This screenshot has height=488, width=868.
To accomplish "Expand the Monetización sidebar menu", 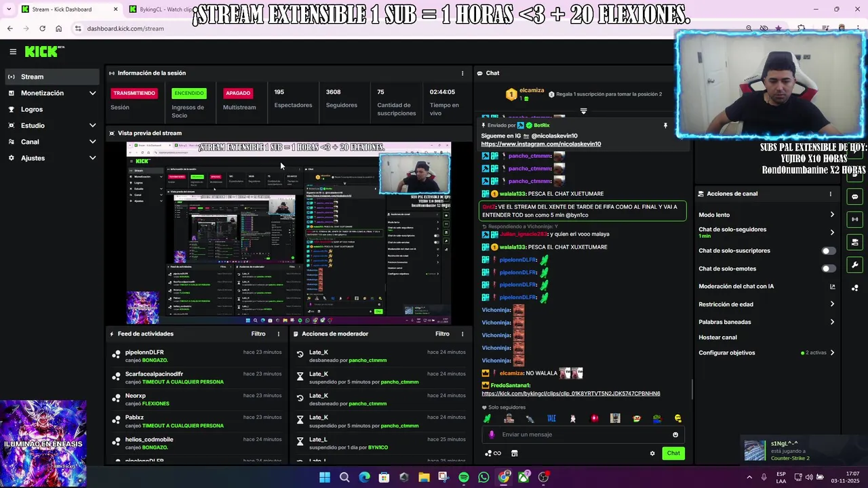I will click(51, 93).
